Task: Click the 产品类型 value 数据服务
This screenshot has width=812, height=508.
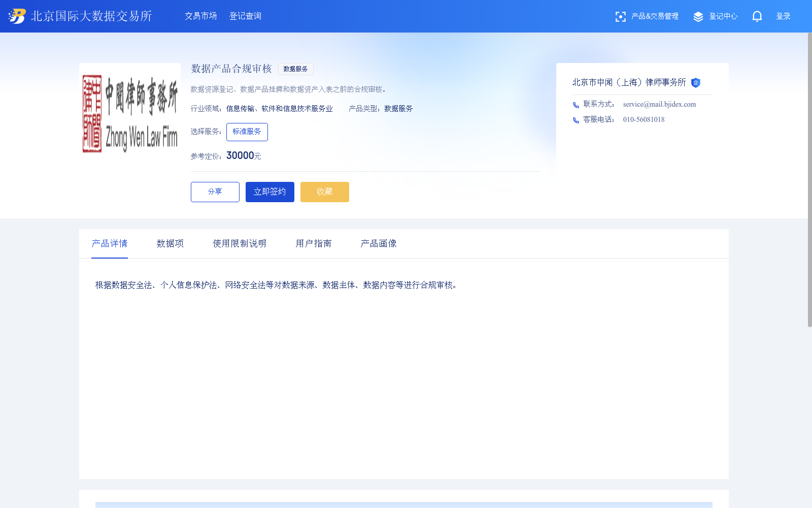Action: coord(398,109)
